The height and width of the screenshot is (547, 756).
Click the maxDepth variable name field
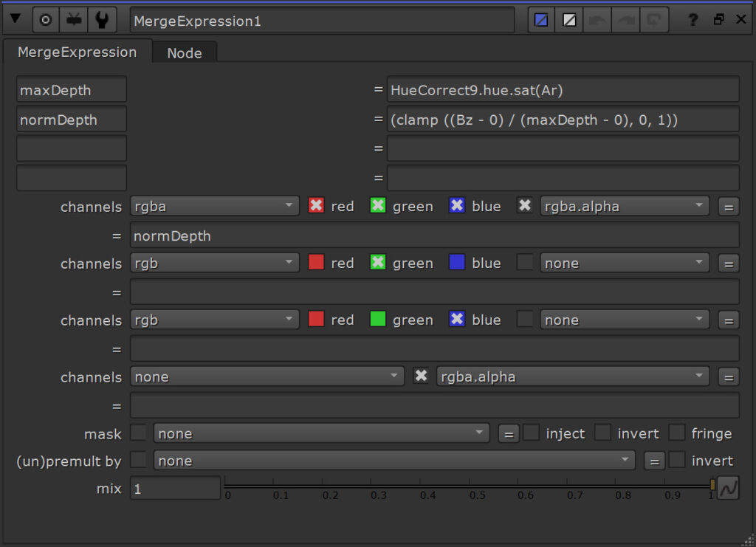point(72,89)
